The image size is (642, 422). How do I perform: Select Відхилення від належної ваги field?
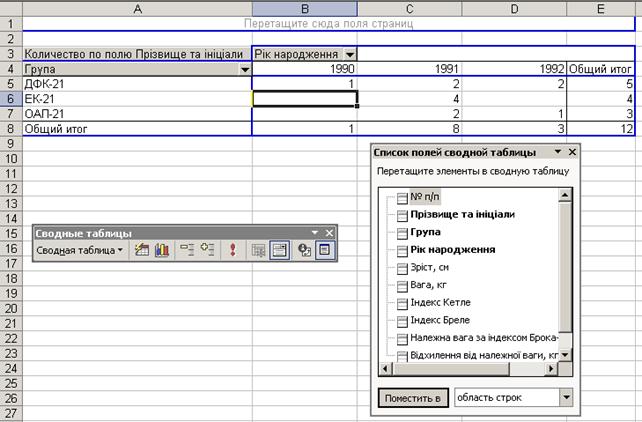tap(484, 355)
